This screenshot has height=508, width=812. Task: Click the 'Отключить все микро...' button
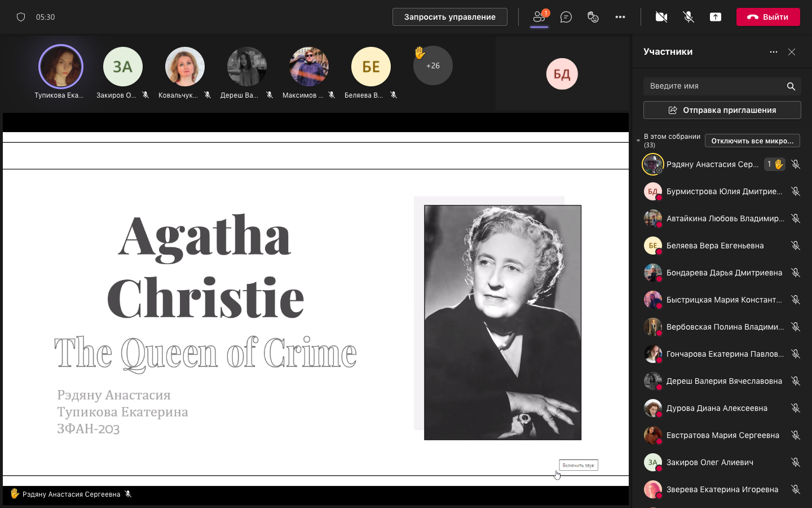(752, 141)
